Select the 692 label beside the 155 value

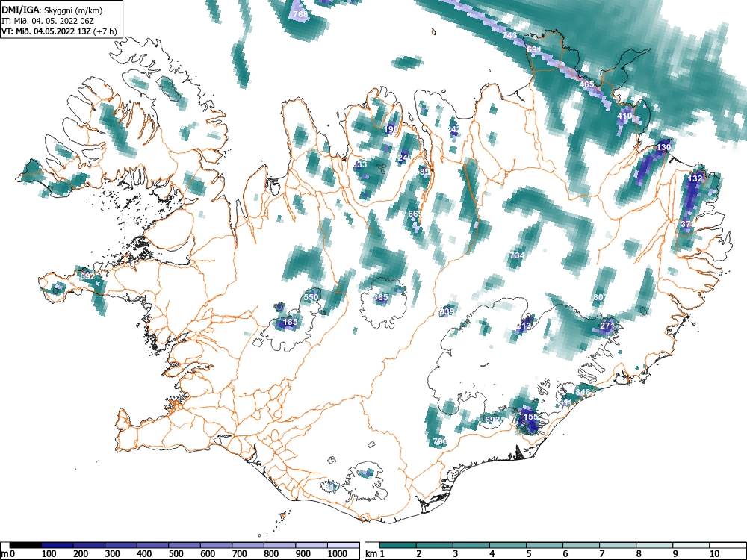pyautogui.click(x=492, y=420)
